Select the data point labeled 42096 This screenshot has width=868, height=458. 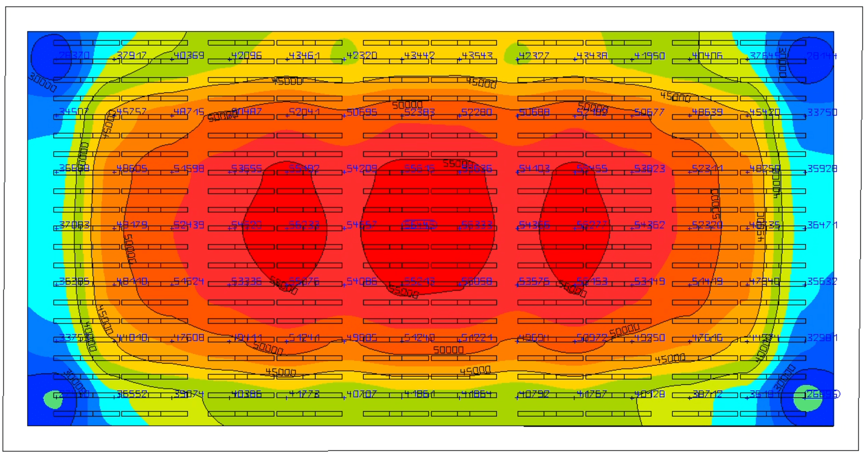click(247, 55)
